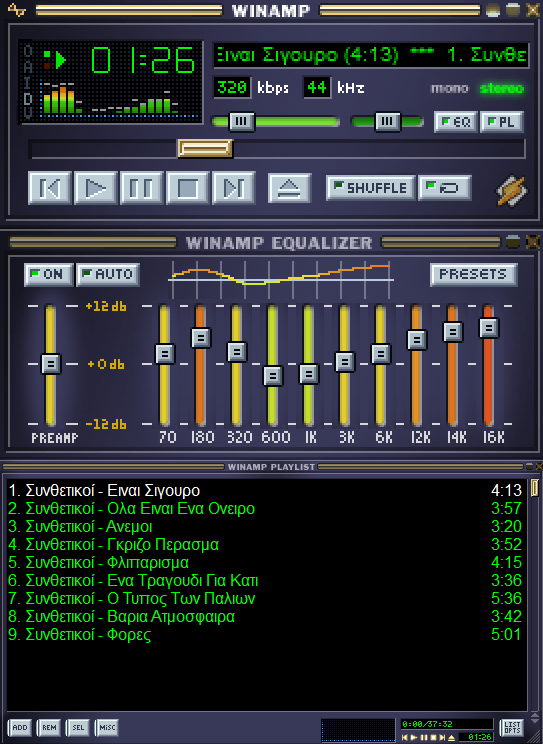Click the playlist scrollbar thumb
The width and height of the screenshot is (543, 744).
534,487
